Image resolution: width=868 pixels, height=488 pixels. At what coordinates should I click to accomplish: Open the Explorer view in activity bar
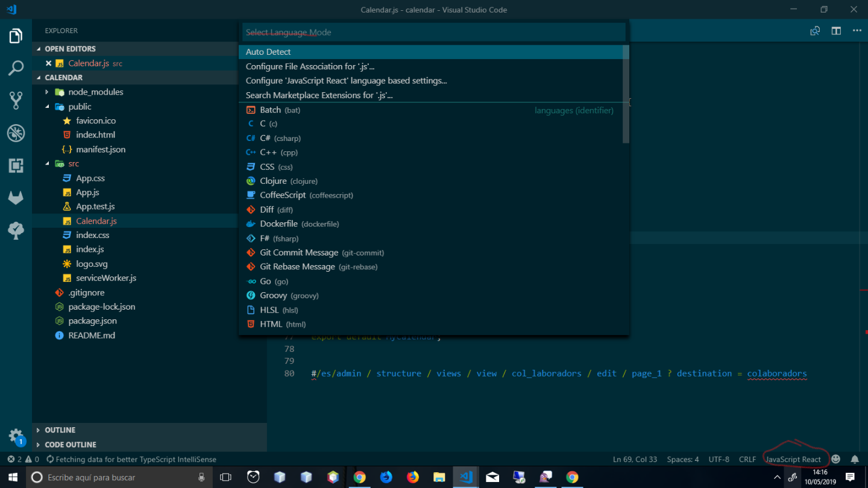pyautogui.click(x=16, y=36)
